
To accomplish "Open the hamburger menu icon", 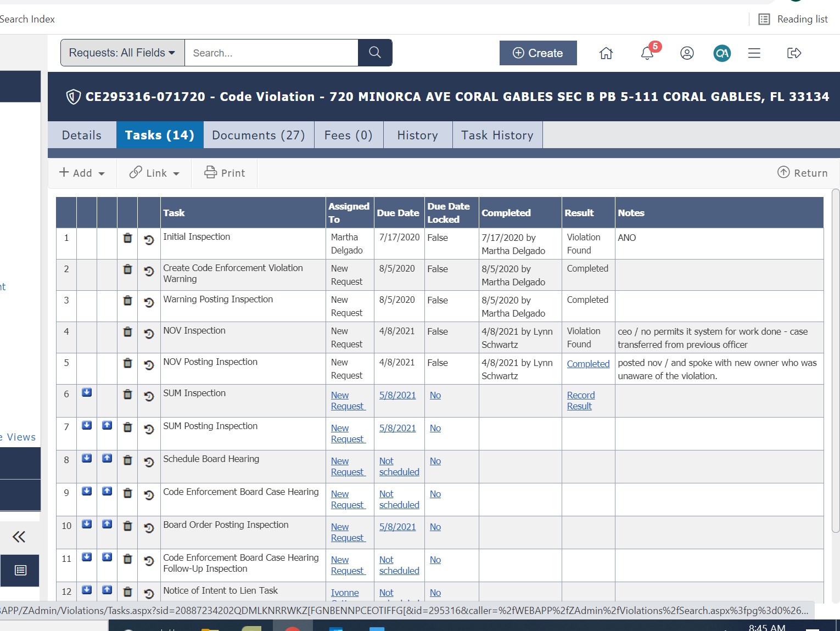I will (754, 53).
